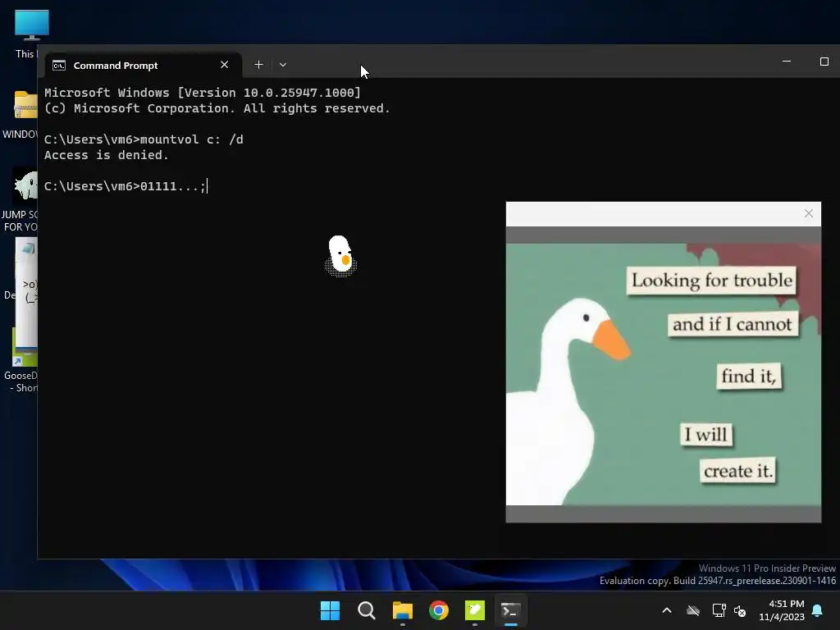Close the Command Prompt tab

tap(225, 65)
